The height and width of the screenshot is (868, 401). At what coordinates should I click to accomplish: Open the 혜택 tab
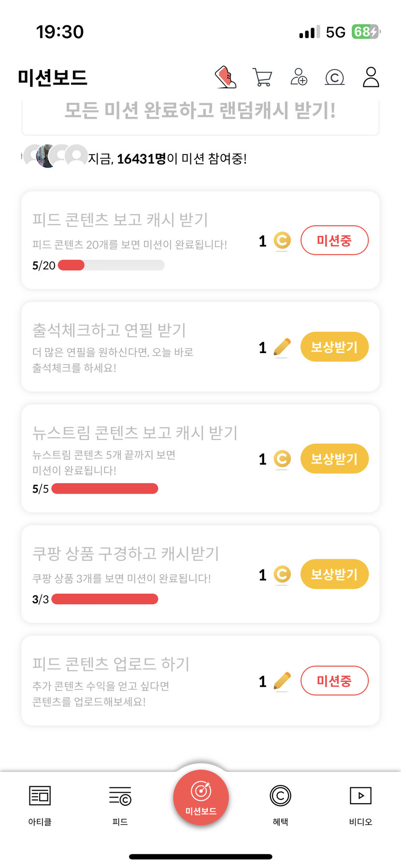280,803
